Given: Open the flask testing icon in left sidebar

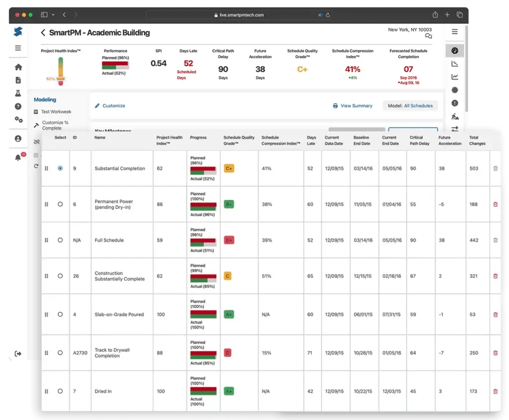Looking at the screenshot, I should click(x=18, y=93).
